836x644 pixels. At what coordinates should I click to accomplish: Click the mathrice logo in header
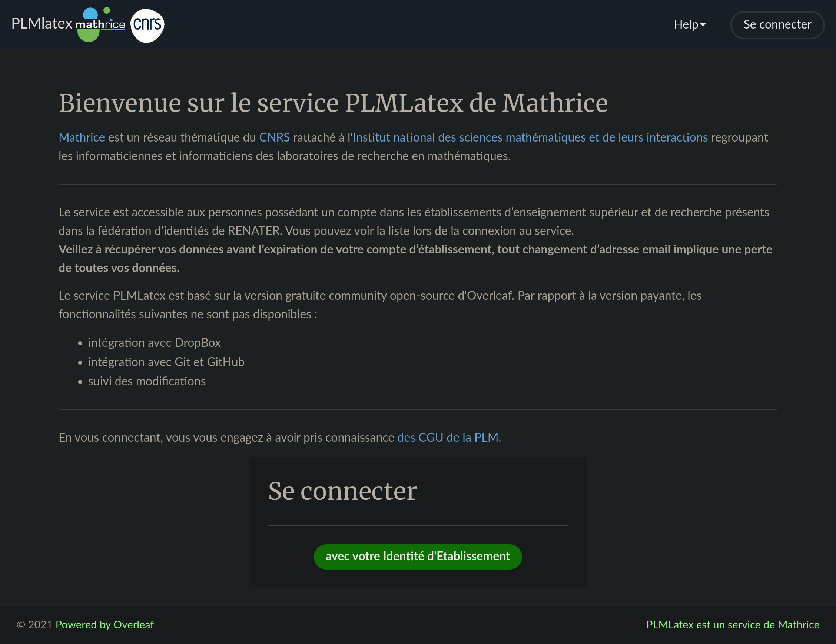[100, 24]
